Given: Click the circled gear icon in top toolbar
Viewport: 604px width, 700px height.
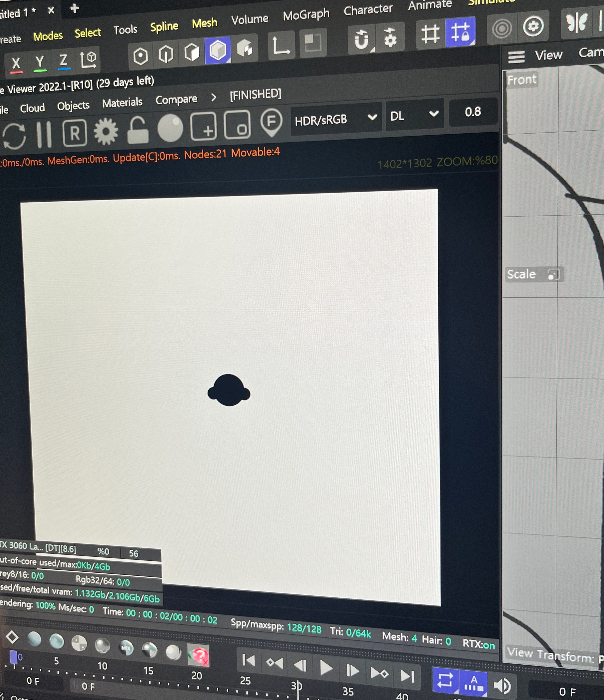Looking at the screenshot, I should pyautogui.click(x=533, y=26).
